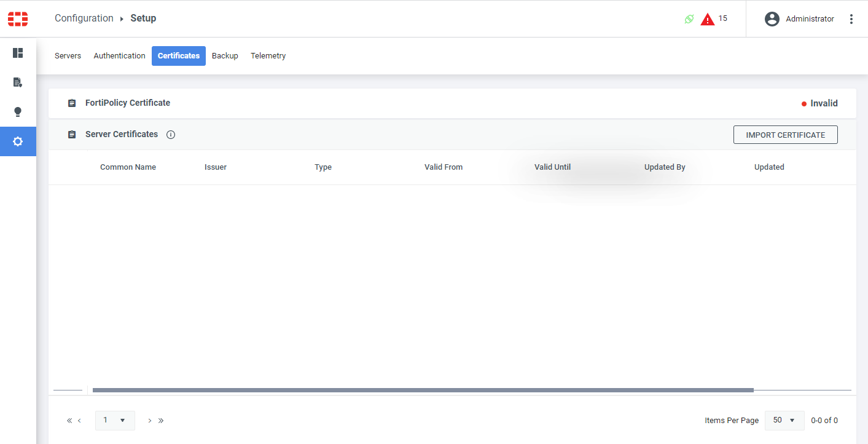Open the dashboard from the sidebar

pos(18,53)
